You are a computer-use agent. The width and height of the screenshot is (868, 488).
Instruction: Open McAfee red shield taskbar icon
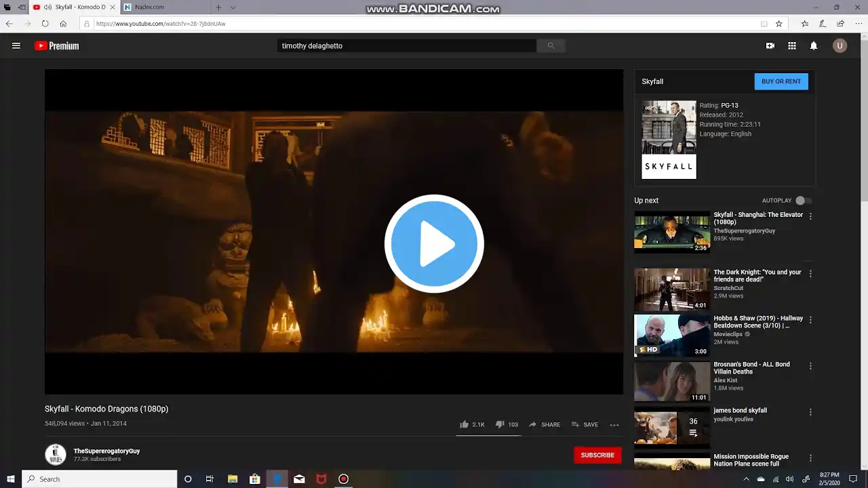[321, 479]
